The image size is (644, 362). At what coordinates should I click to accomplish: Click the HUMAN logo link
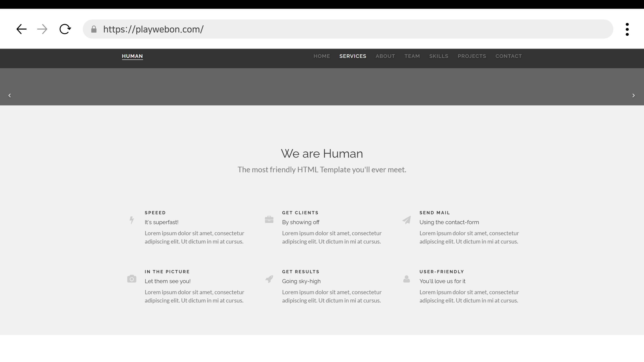pos(132,56)
